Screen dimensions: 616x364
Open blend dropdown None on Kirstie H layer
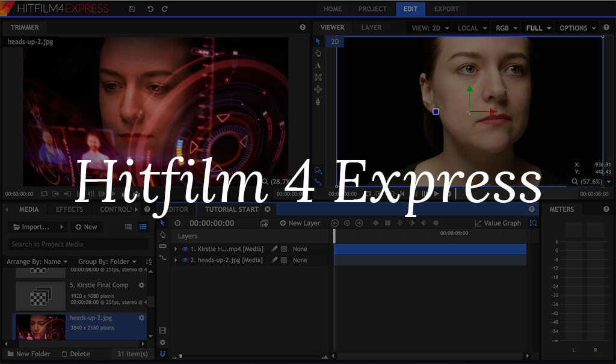300,249
